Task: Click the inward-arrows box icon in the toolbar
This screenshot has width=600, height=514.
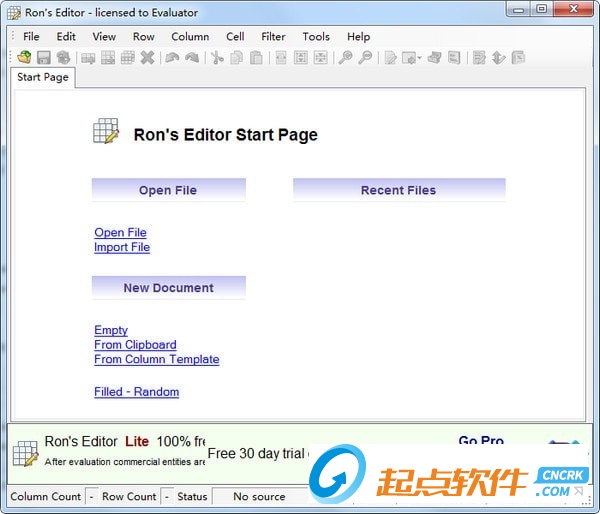Action: tap(320, 58)
